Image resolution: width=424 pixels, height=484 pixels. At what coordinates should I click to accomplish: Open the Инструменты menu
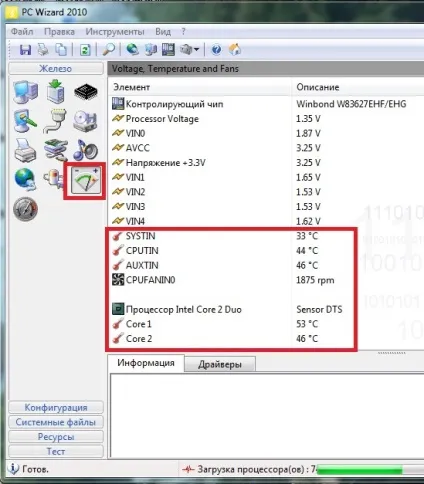click(x=115, y=32)
